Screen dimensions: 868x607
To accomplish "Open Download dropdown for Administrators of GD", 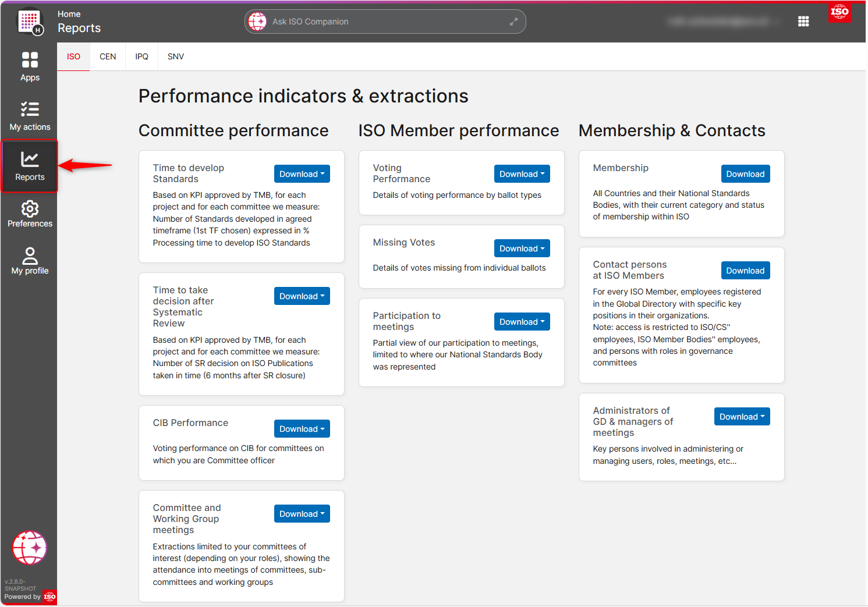I will point(742,417).
